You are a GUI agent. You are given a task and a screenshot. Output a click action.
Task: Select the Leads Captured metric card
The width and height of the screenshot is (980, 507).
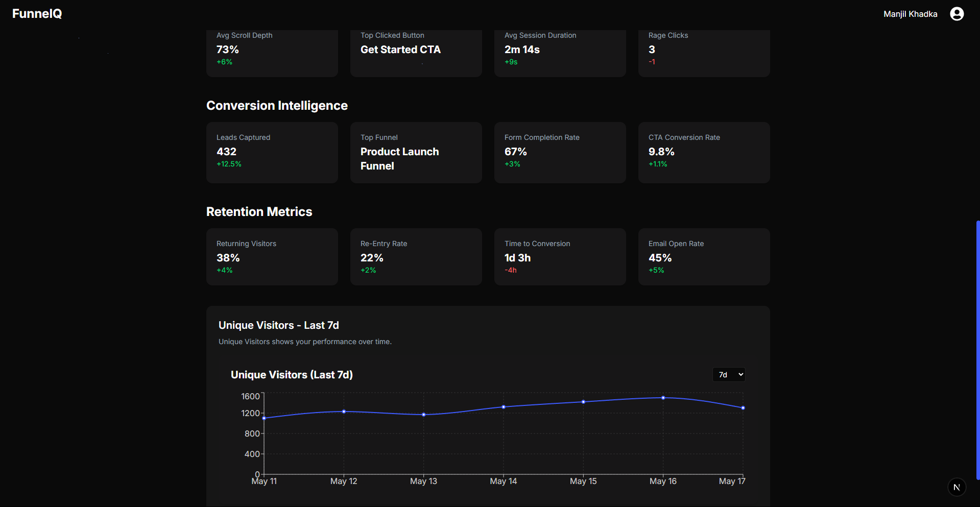[272, 152]
